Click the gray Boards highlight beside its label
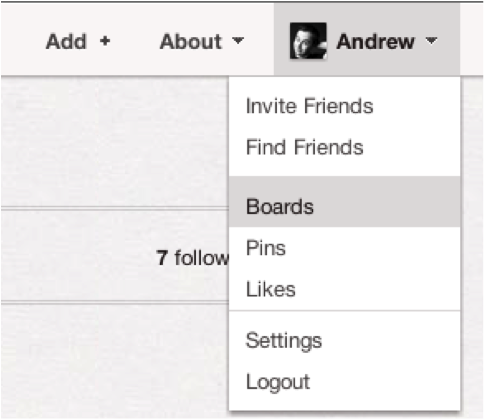This screenshot has height=420, width=484. point(387,202)
